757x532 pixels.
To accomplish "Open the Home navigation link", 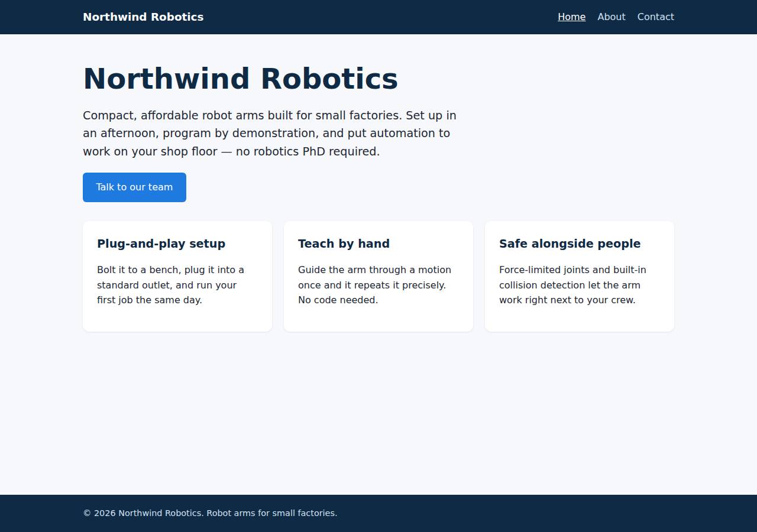I will pyautogui.click(x=571, y=17).
